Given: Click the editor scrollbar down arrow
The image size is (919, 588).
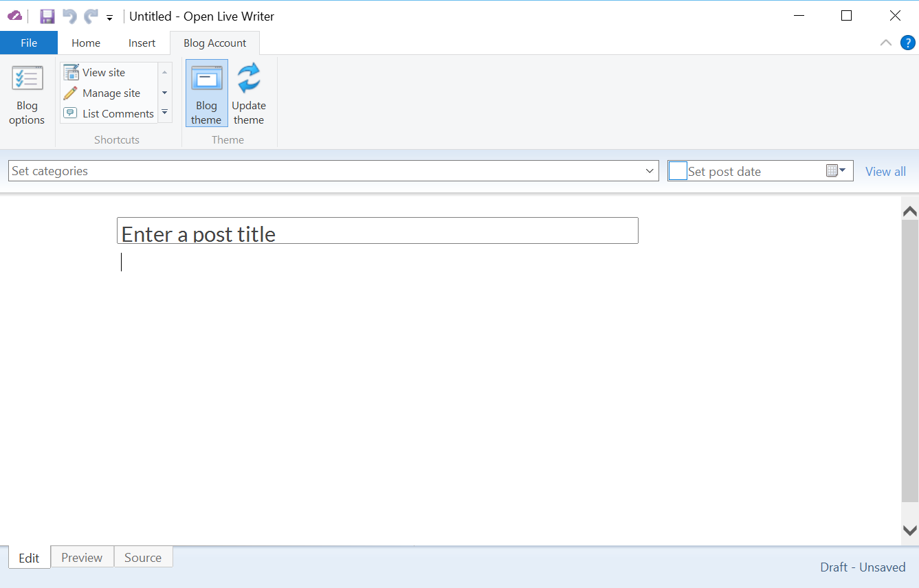Looking at the screenshot, I should (x=910, y=530).
